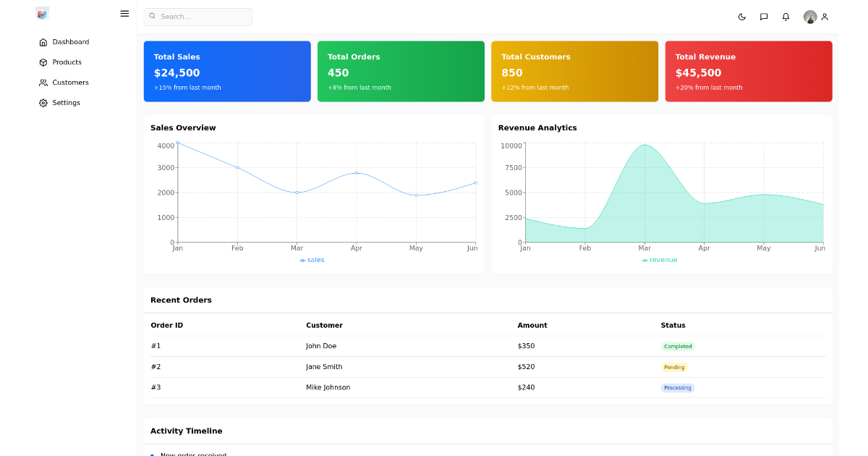868x456 pixels.
Task: Click the Products cube icon
Action: point(44,62)
